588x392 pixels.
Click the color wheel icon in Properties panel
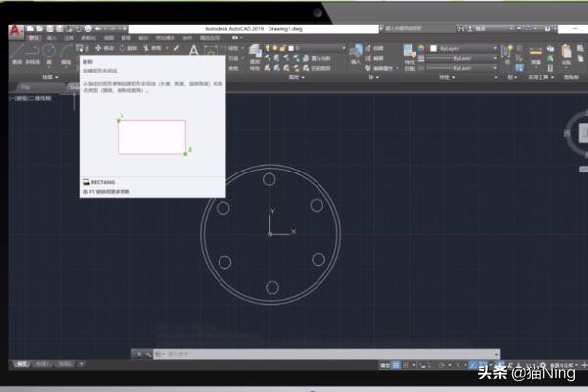click(x=421, y=48)
